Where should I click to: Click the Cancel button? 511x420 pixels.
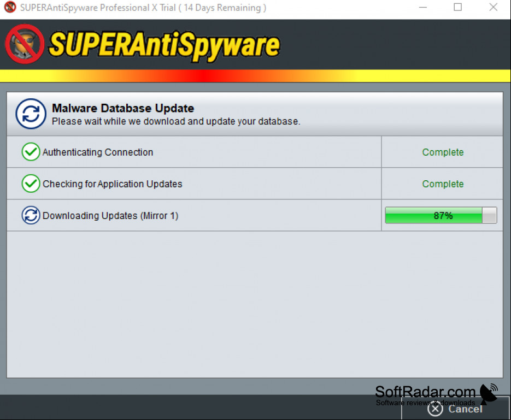[x=455, y=409]
